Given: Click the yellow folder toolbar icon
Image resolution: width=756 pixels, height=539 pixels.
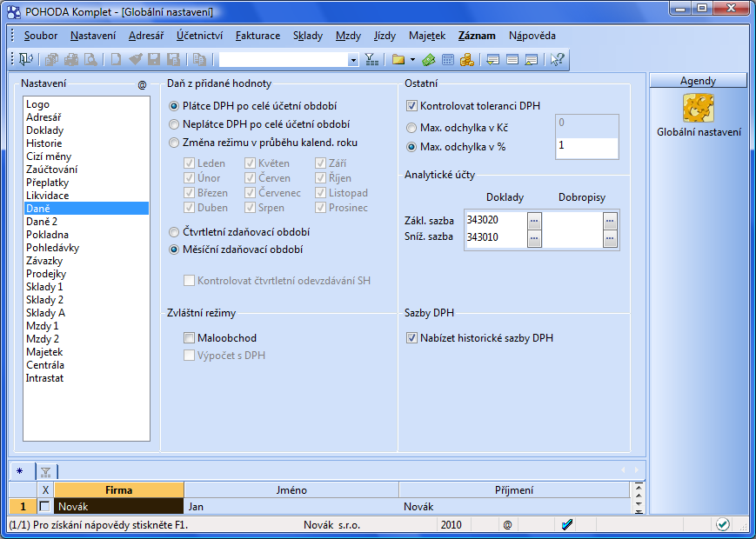Looking at the screenshot, I should pyautogui.click(x=398, y=59).
